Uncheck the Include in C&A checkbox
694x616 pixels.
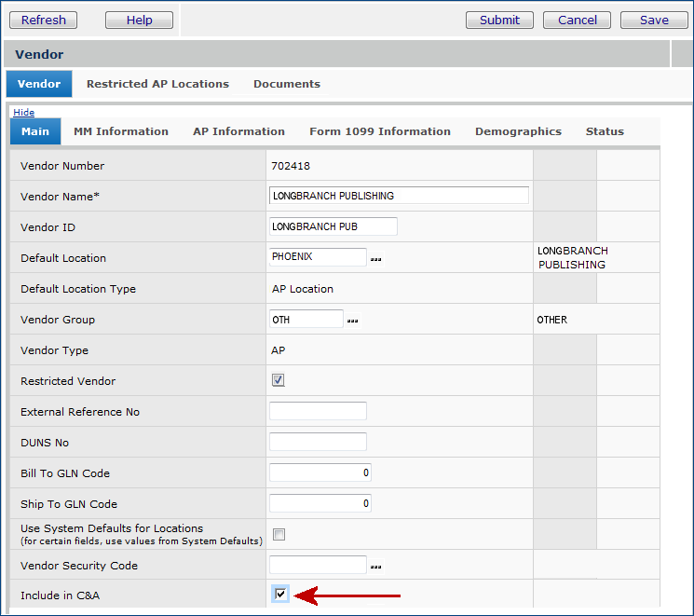(x=281, y=595)
